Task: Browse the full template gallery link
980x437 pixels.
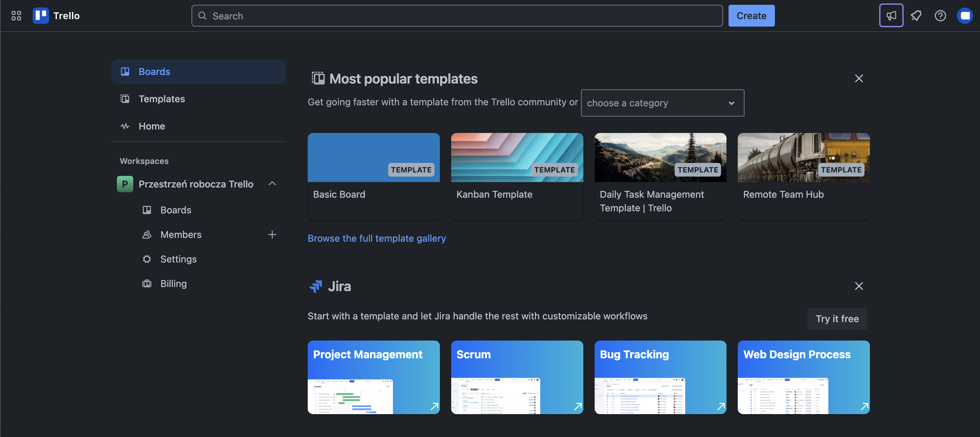Action: point(376,238)
